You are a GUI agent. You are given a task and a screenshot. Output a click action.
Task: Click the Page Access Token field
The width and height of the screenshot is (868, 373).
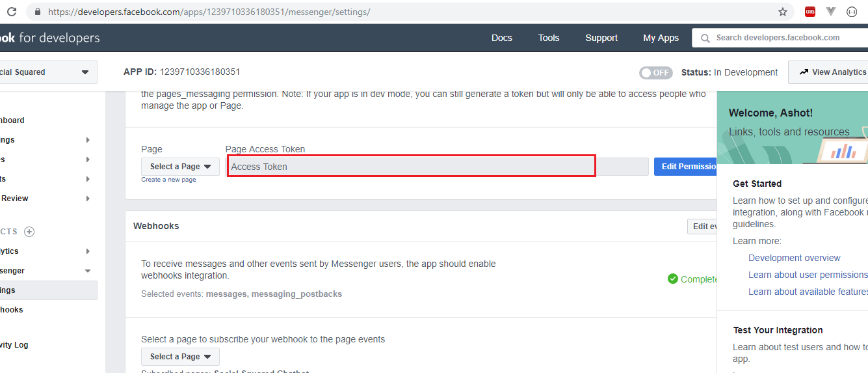tap(411, 167)
